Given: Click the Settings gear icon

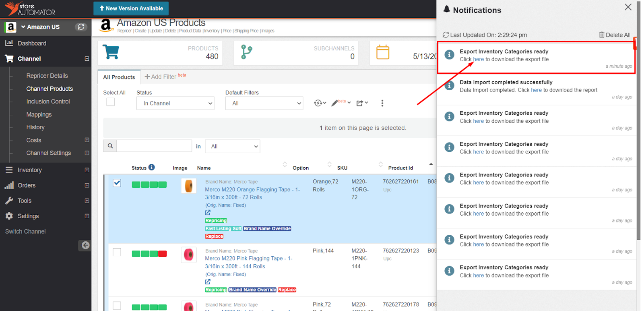Looking at the screenshot, I should pyautogui.click(x=9, y=216).
